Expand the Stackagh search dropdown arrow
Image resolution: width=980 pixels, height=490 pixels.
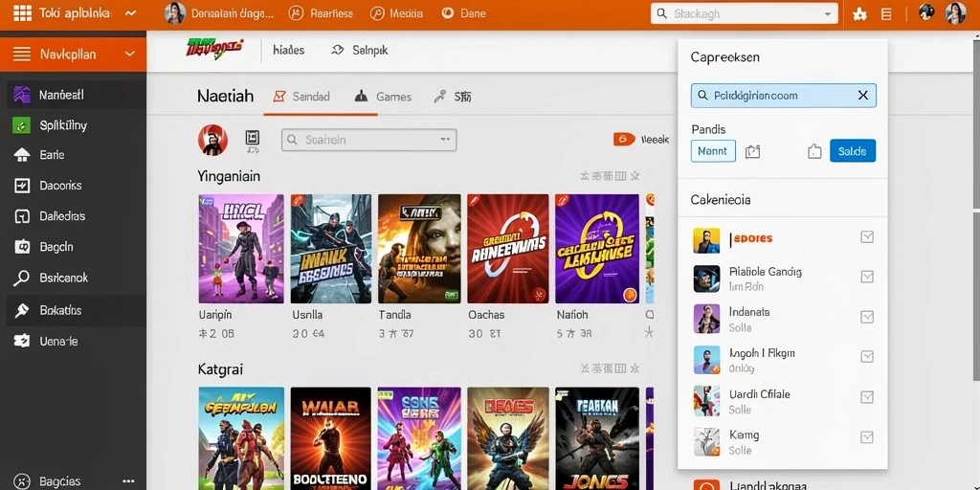coord(828,13)
